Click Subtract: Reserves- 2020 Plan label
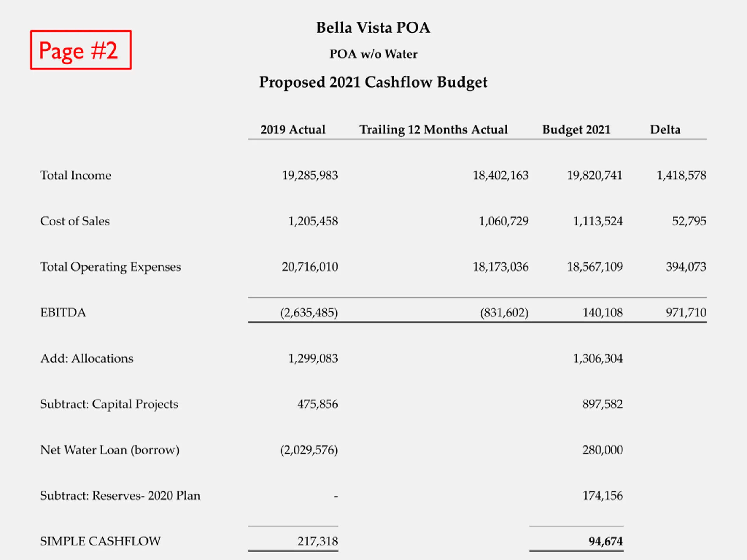Screen dimensions: 747x560 [x=120, y=496]
